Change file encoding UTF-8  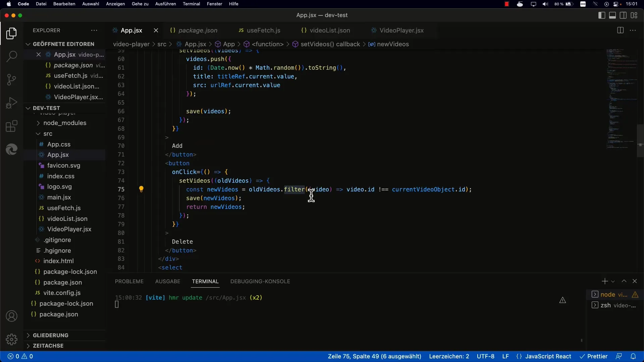coord(485,356)
